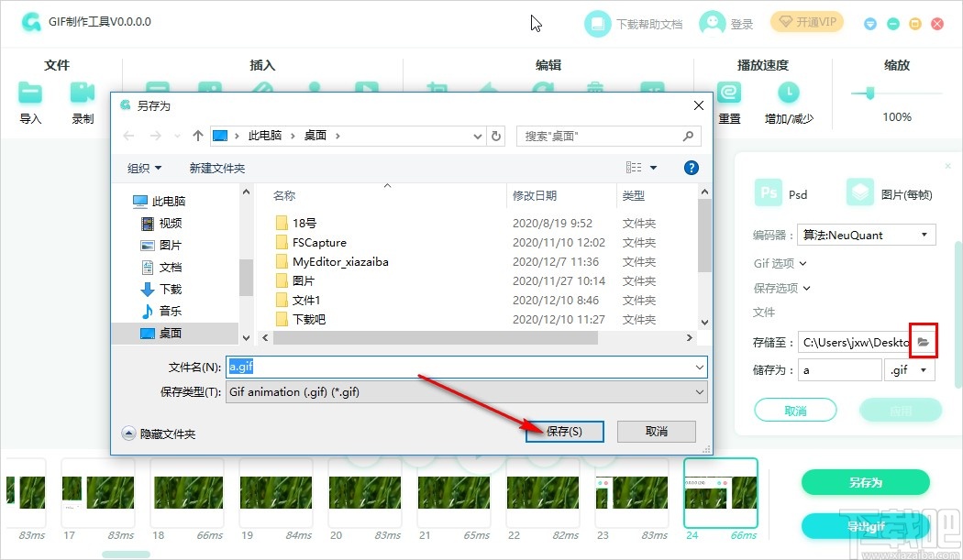Open the 下载吧 folder

tap(308, 319)
